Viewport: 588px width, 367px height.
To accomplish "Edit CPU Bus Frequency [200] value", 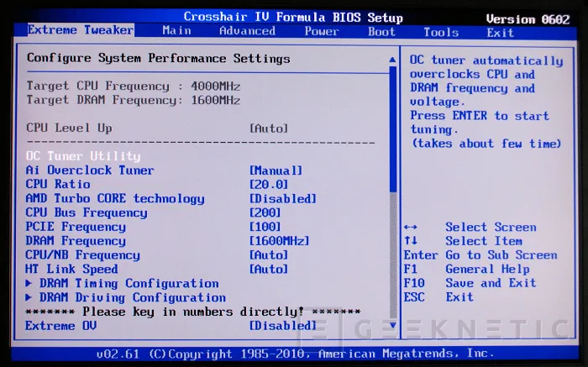I will click(x=265, y=212).
